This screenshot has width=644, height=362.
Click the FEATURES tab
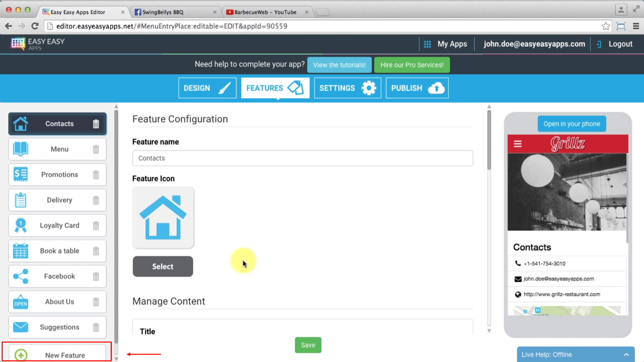275,88
